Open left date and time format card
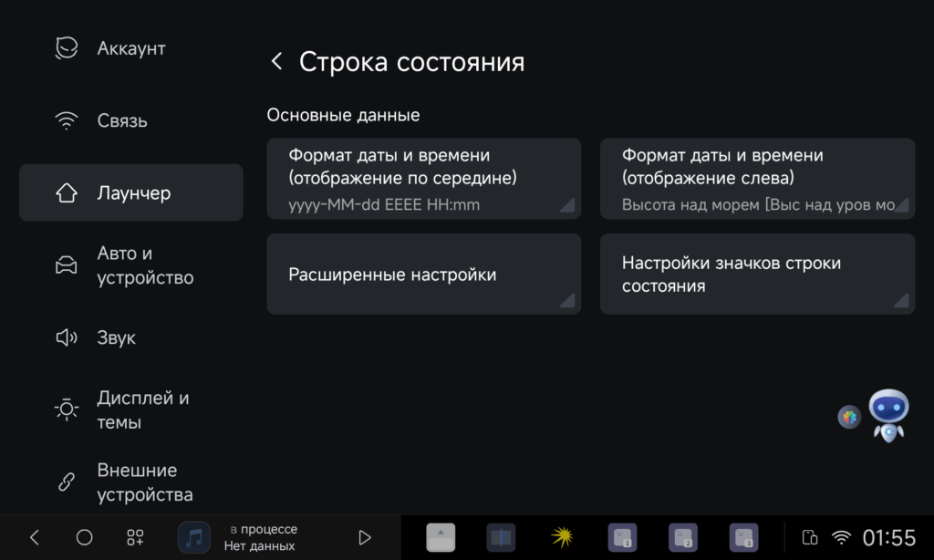The height and width of the screenshot is (560, 934). tap(757, 179)
